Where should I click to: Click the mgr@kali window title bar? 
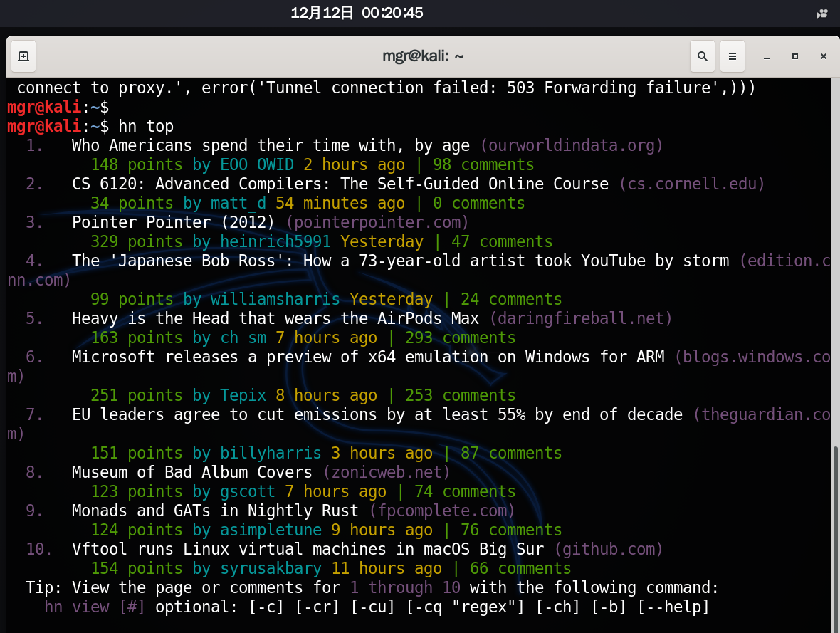click(x=423, y=56)
